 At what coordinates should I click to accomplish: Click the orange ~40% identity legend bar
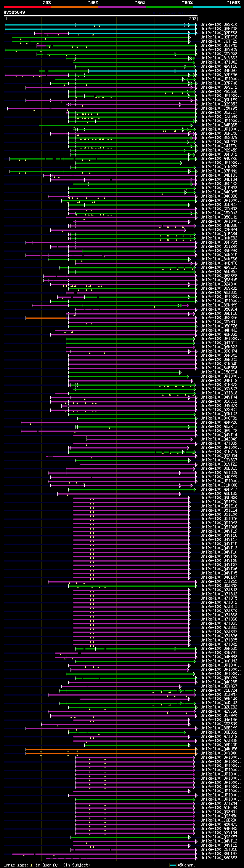[x=74, y=7]
